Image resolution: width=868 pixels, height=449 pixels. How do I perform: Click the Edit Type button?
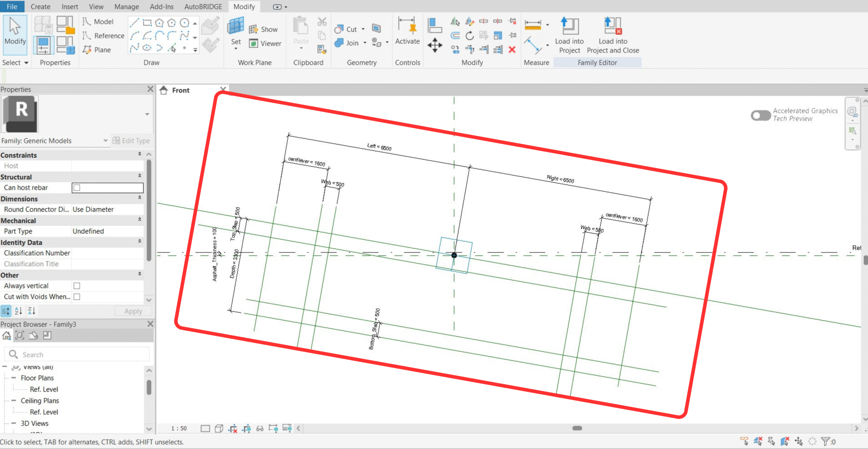(131, 141)
